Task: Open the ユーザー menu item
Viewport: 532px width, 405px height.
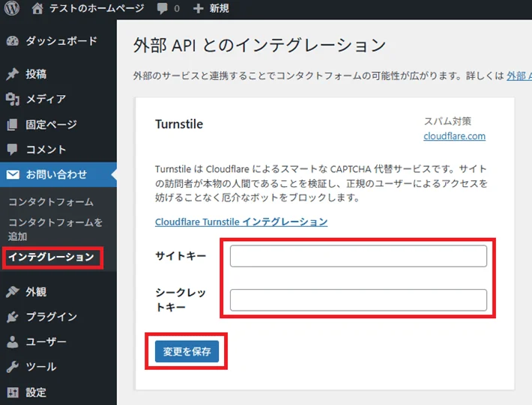Action: [x=46, y=341]
